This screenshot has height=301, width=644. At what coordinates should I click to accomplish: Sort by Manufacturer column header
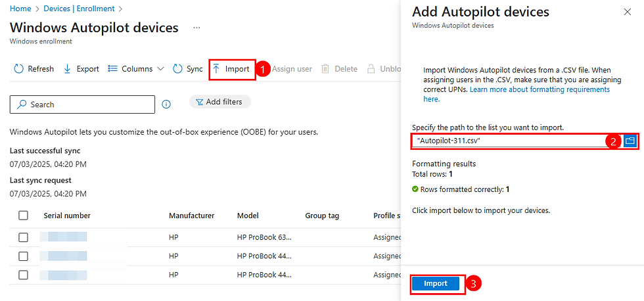coord(192,216)
